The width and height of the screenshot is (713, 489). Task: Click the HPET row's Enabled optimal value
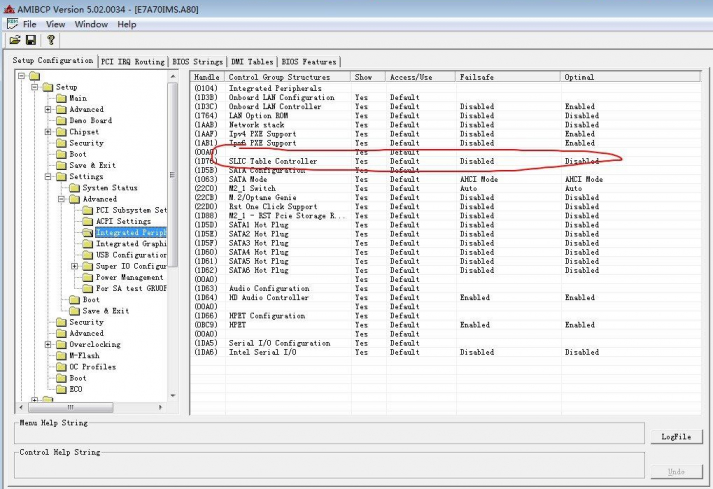click(580, 325)
